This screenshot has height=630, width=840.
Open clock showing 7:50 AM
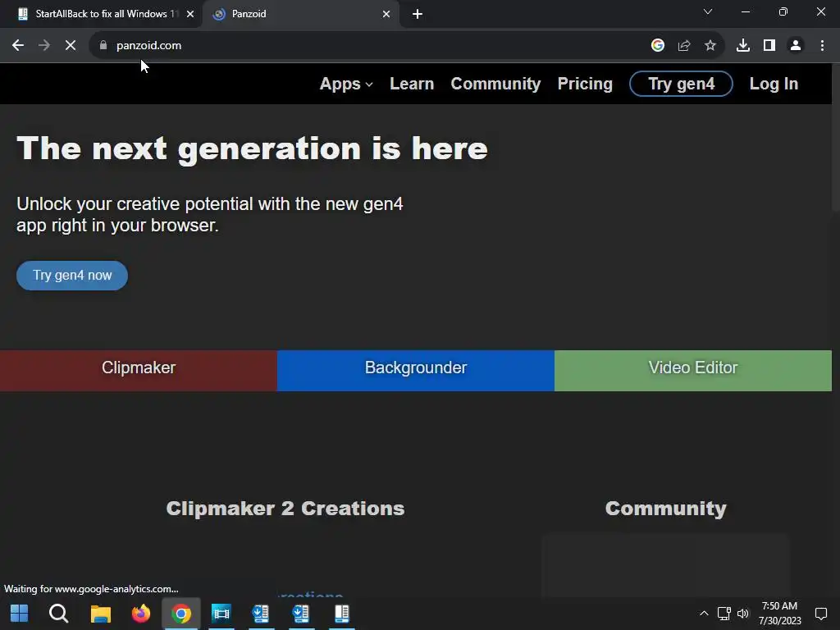point(779,614)
